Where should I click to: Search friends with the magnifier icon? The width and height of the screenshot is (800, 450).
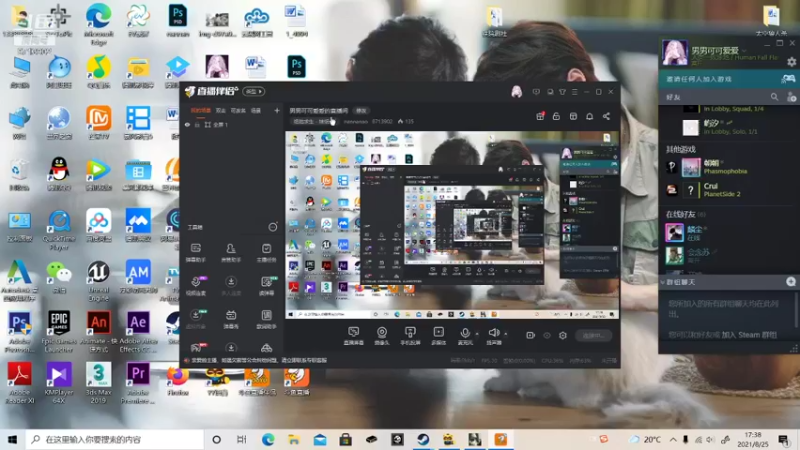tap(774, 97)
